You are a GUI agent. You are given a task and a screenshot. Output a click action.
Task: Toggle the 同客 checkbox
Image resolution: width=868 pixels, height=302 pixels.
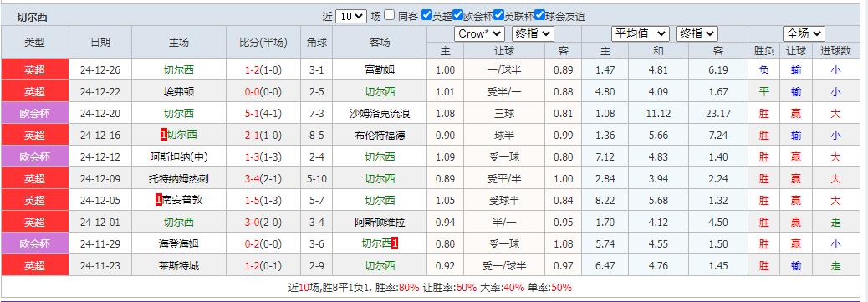[x=390, y=15]
